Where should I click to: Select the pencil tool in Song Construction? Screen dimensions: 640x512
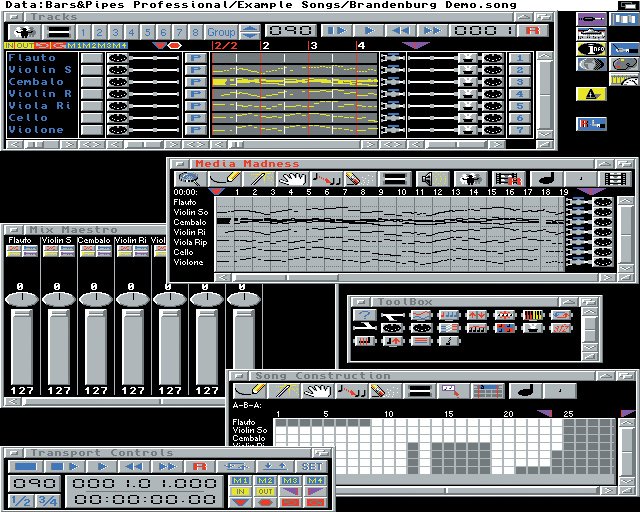point(249,391)
